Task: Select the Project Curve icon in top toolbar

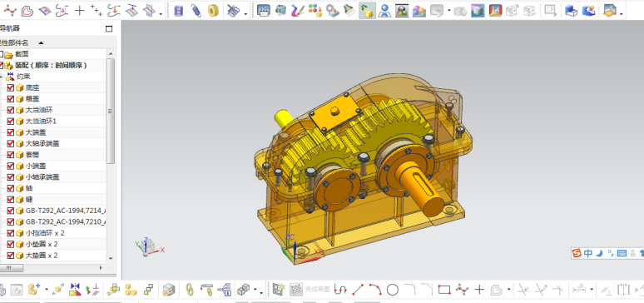Action: coord(131,10)
